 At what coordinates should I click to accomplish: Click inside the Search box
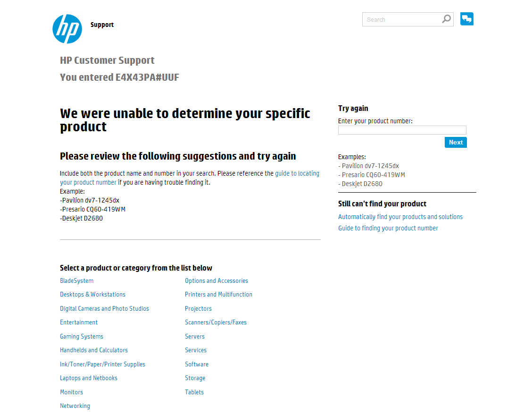coord(403,19)
